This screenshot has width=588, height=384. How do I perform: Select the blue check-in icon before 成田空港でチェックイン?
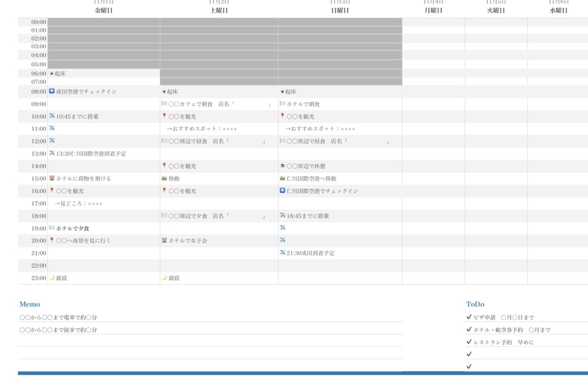(x=52, y=91)
